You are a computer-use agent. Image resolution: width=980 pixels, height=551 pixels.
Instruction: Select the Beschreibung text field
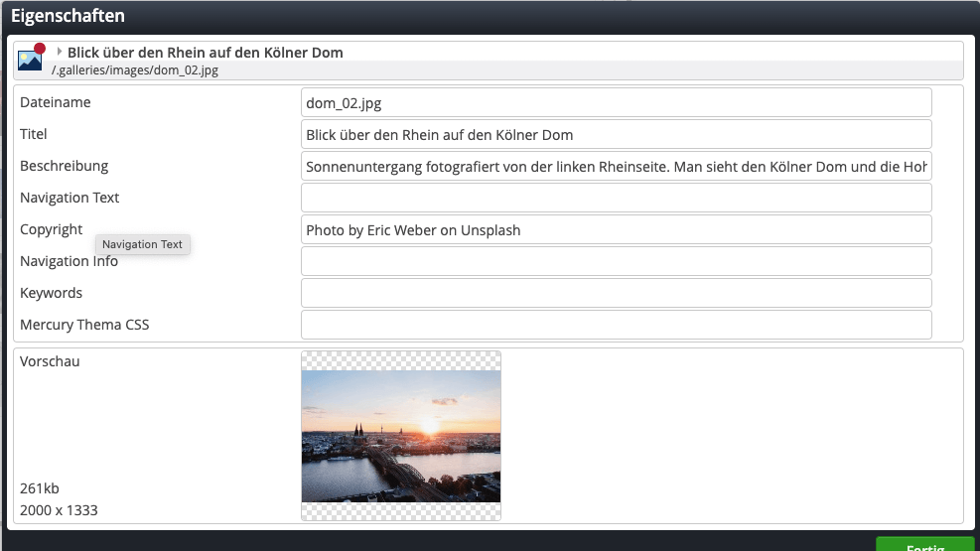[616, 166]
